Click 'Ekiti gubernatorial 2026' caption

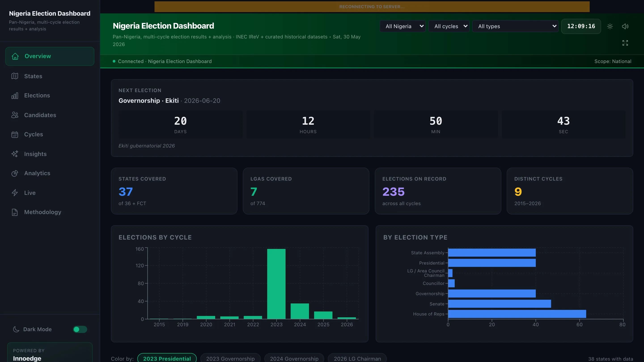pos(146,146)
